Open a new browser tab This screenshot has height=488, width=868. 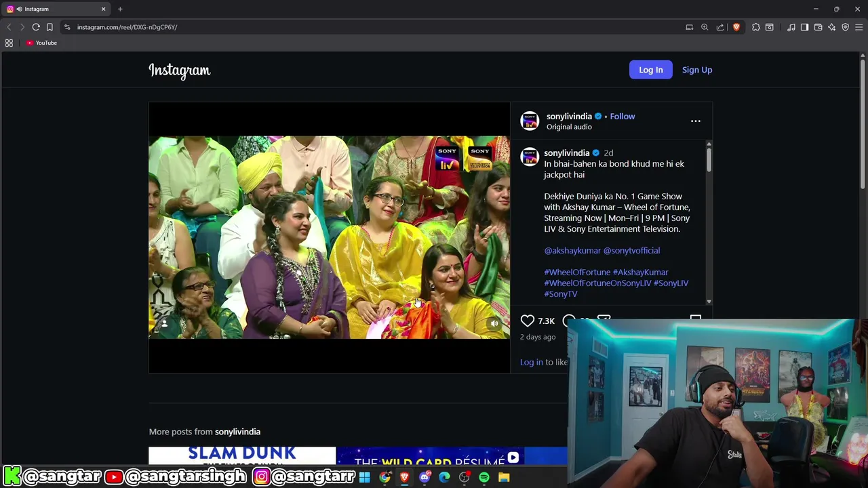tap(120, 9)
